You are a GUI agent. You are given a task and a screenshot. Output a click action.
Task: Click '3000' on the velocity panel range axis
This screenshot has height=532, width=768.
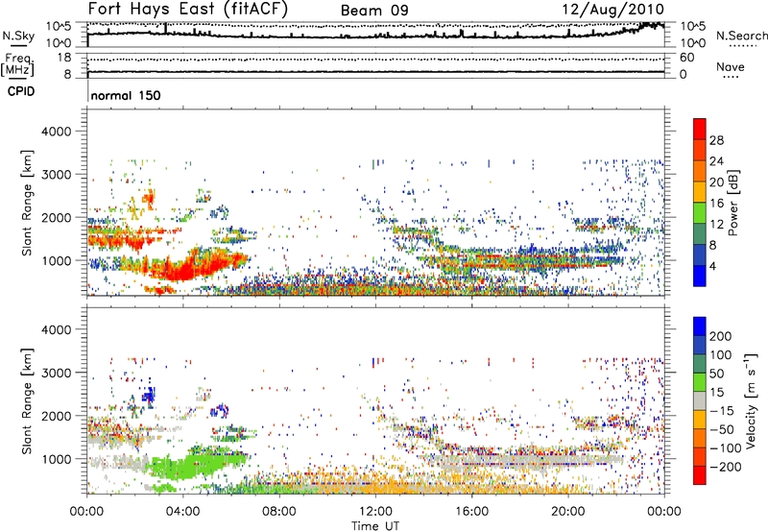57,373
